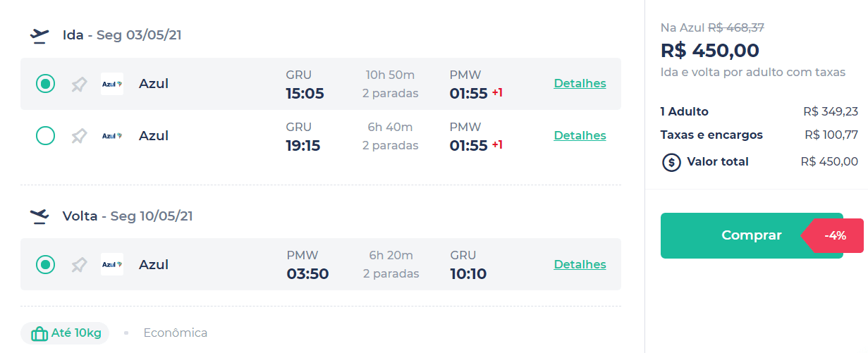Pin the 03:50 PMW return flight

pos(79,265)
